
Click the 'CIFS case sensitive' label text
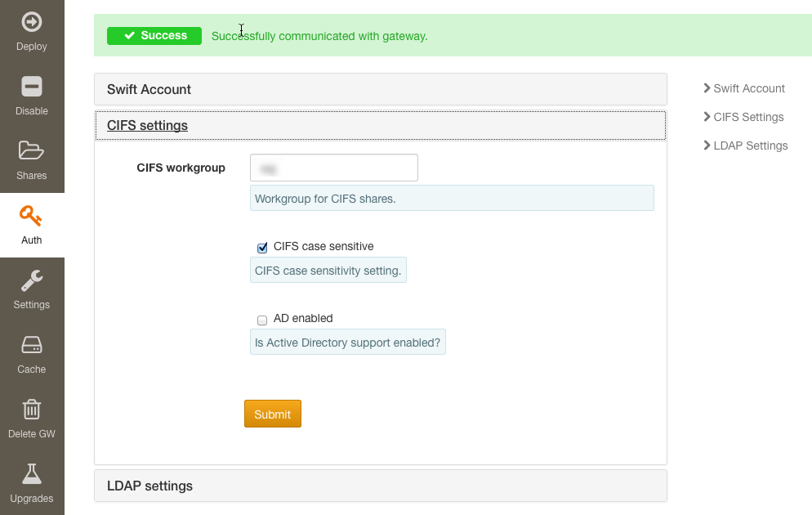tap(323, 247)
